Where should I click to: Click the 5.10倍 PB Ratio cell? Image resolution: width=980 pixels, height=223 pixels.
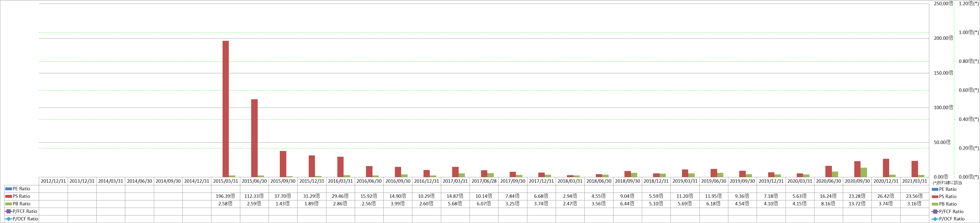coord(656,204)
